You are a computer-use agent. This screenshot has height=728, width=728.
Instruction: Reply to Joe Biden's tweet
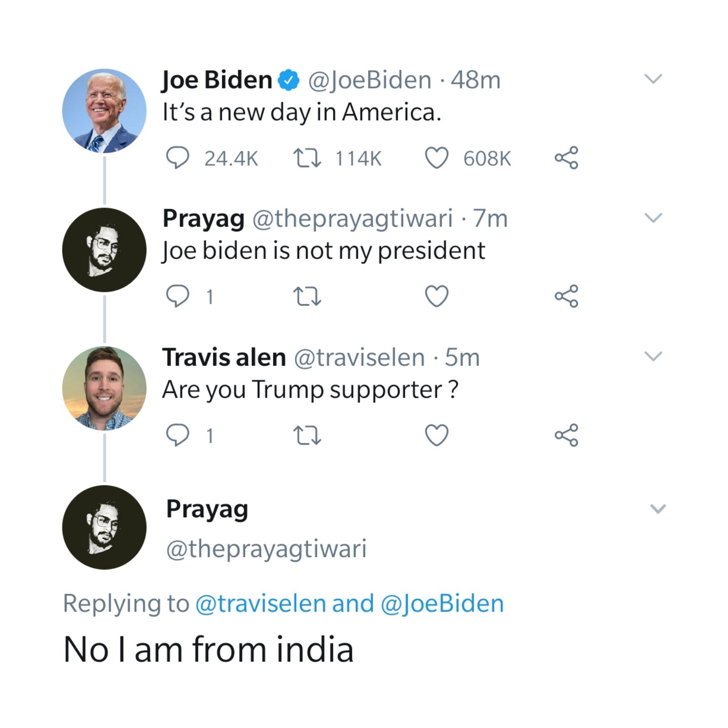tap(178, 158)
